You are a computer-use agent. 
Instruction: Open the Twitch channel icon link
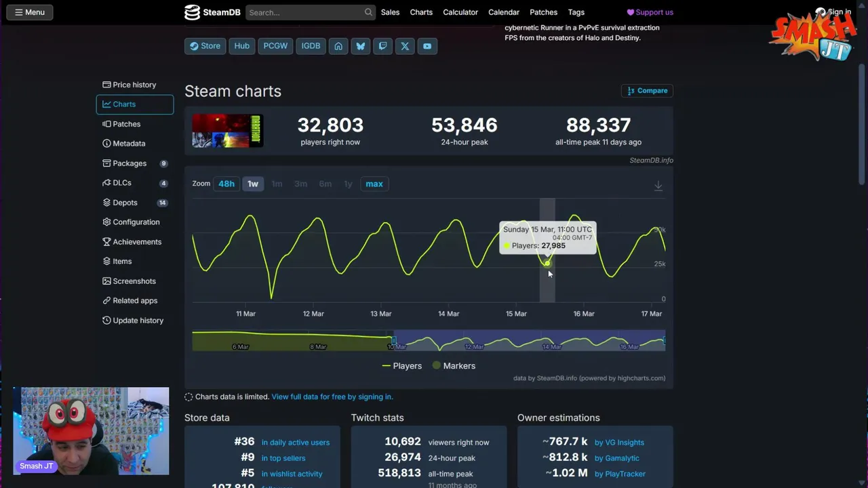coord(382,46)
